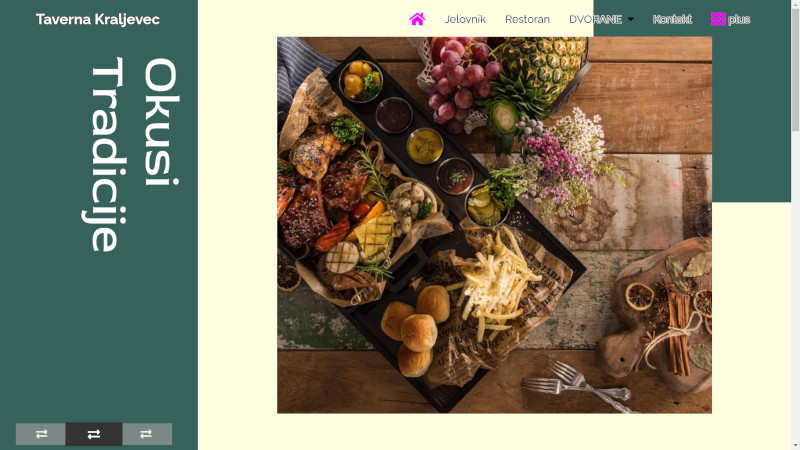The width and height of the screenshot is (800, 450).
Task: Click the rotated Okusi Tradicije heading
Action: pyautogui.click(x=131, y=154)
